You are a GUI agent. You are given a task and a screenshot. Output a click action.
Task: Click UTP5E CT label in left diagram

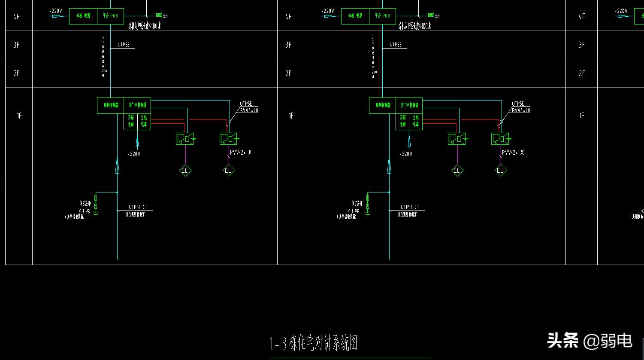[138, 207]
